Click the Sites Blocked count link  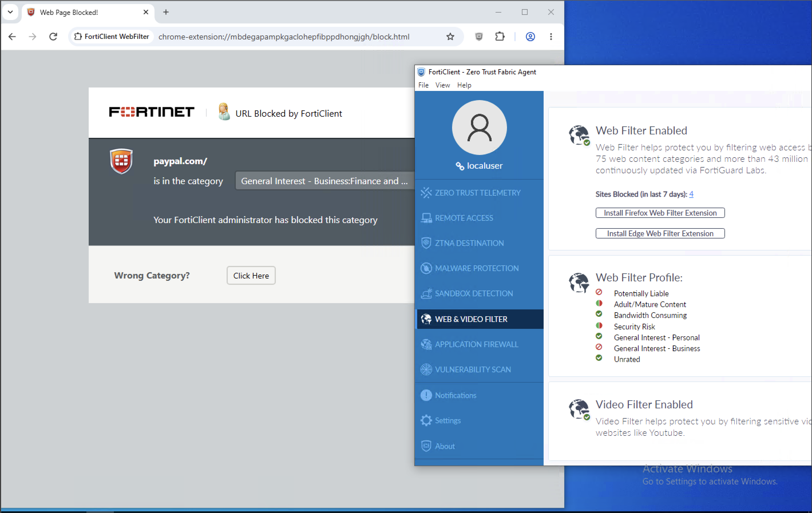[691, 194]
